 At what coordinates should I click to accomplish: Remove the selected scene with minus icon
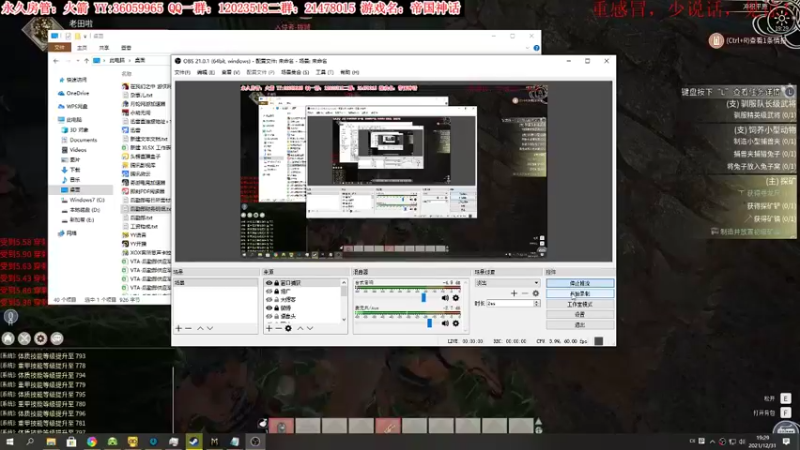pos(188,329)
